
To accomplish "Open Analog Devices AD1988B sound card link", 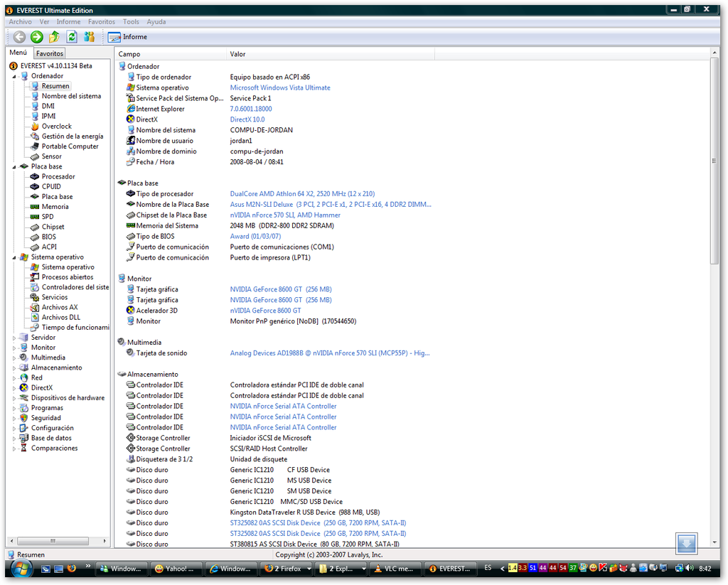I will (x=330, y=353).
